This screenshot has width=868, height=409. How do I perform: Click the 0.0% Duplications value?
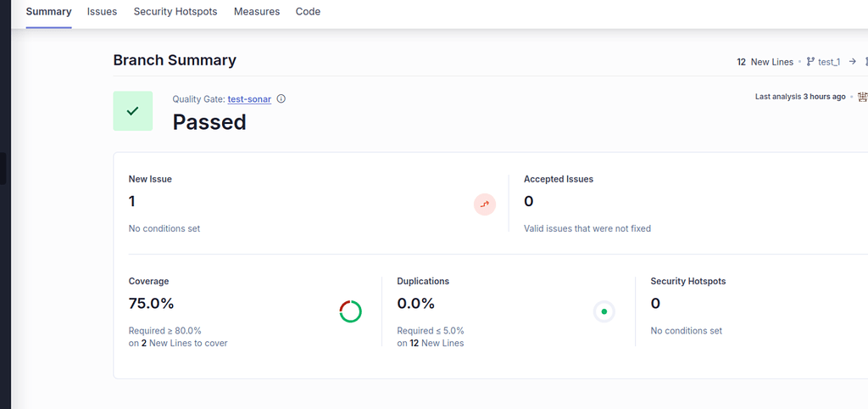point(415,303)
